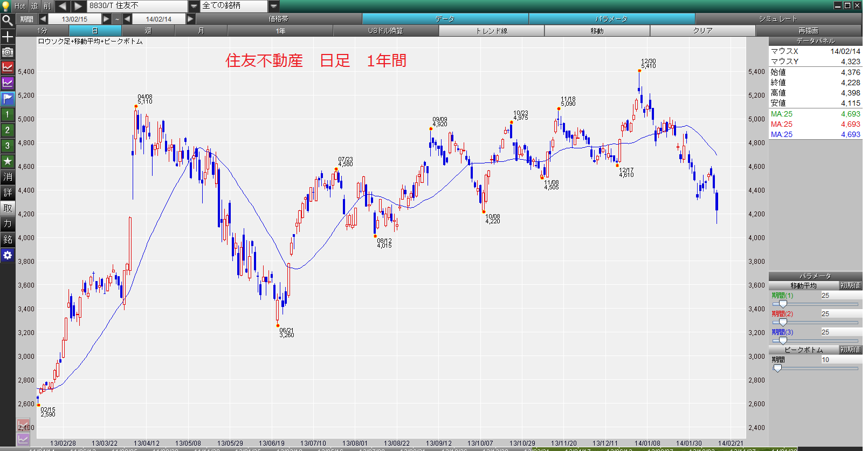Take a snapshot with the camera icon

pos(8,52)
